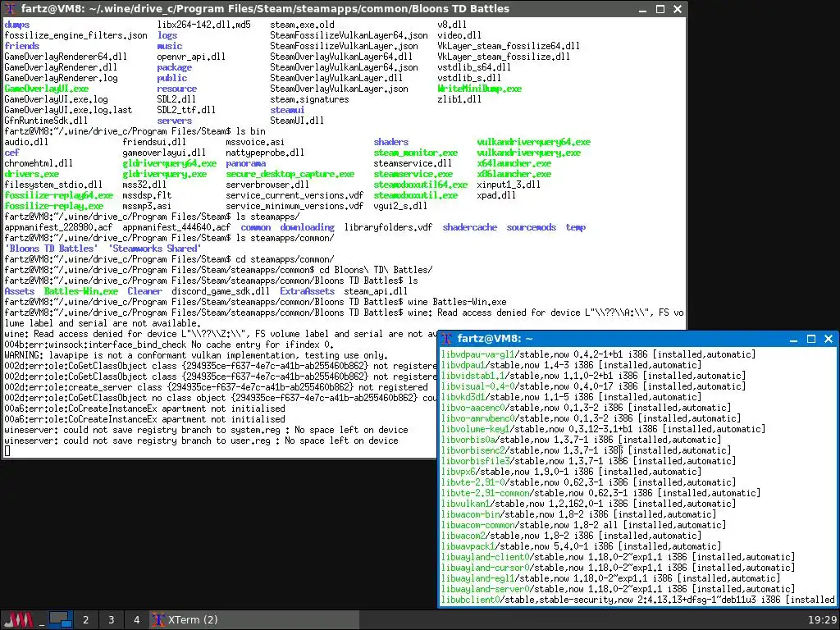Viewport: 840px width, 630px height.
Task: Click the lavapipe WARNING line
Action: [x=196, y=355]
